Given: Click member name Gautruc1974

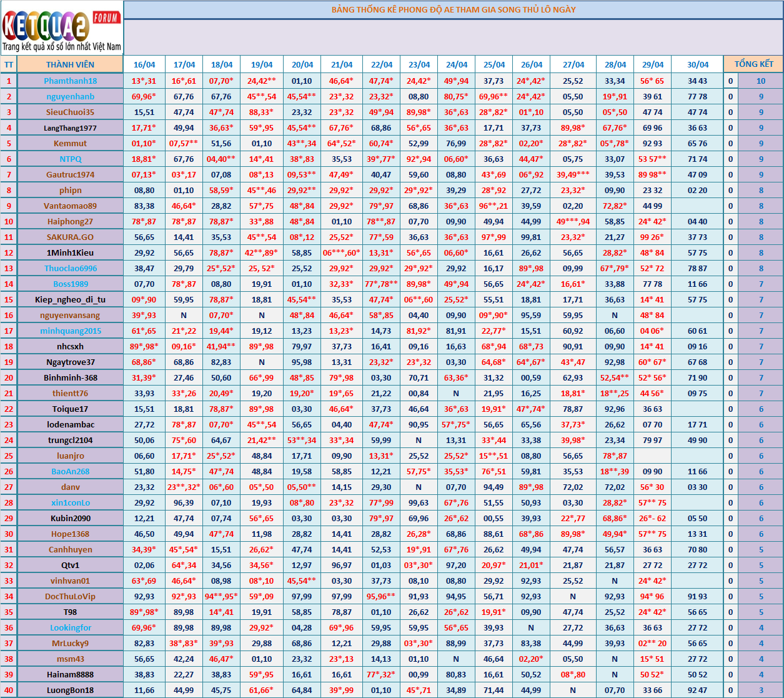Looking at the screenshot, I should (71, 174).
